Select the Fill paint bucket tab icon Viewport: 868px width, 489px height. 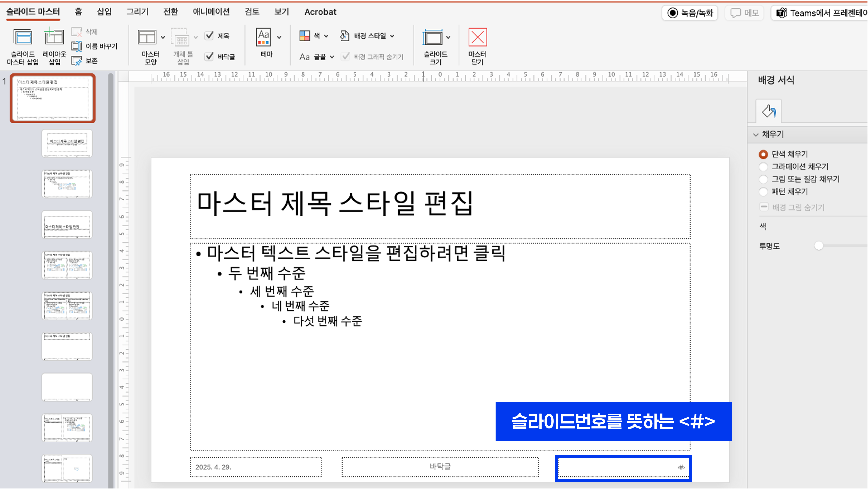tap(769, 111)
